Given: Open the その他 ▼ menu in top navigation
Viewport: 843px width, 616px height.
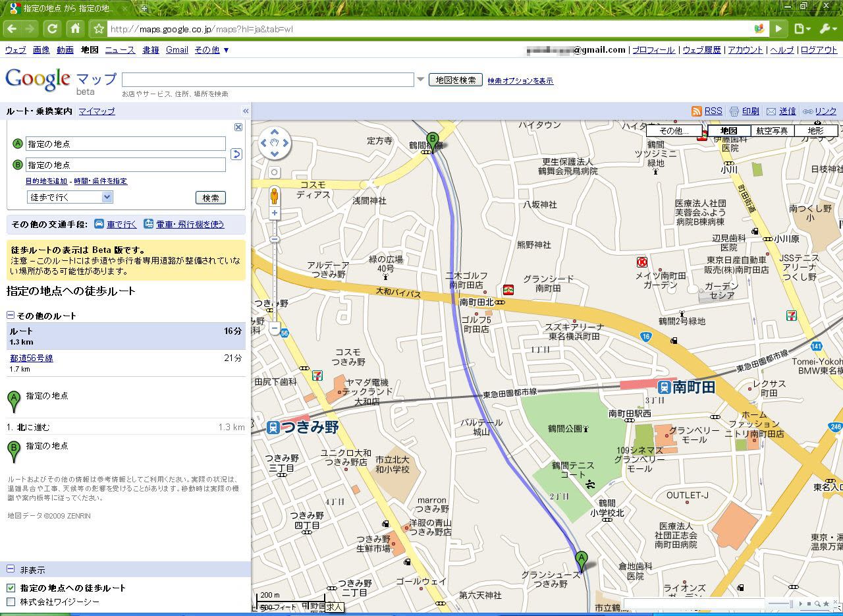Looking at the screenshot, I should coord(211,49).
